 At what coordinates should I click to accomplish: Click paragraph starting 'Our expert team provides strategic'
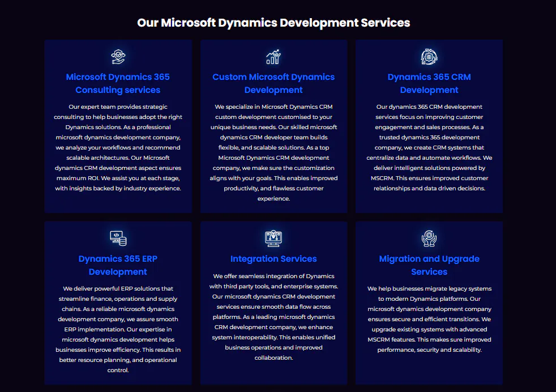click(x=118, y=148)
